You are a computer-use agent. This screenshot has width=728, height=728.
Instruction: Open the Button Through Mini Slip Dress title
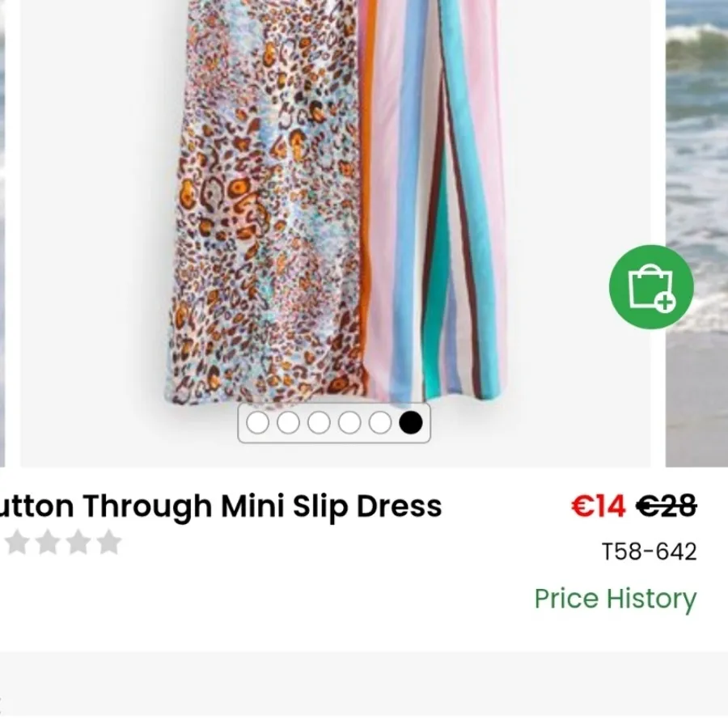[x=220, y=506]
